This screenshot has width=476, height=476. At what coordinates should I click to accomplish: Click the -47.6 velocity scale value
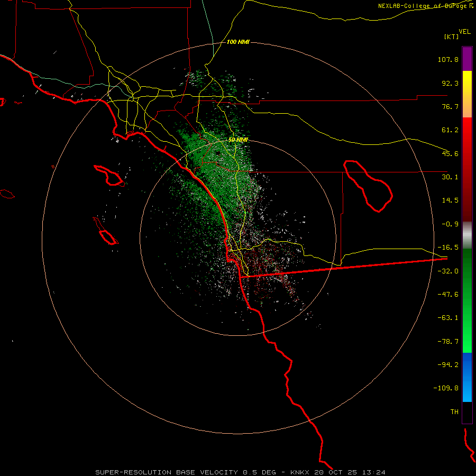point(448,295)
